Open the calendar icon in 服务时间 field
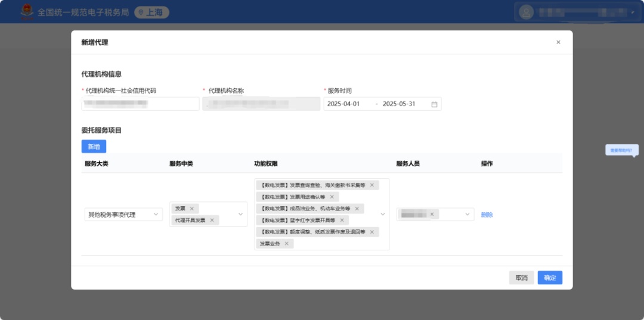 (434, 104)
